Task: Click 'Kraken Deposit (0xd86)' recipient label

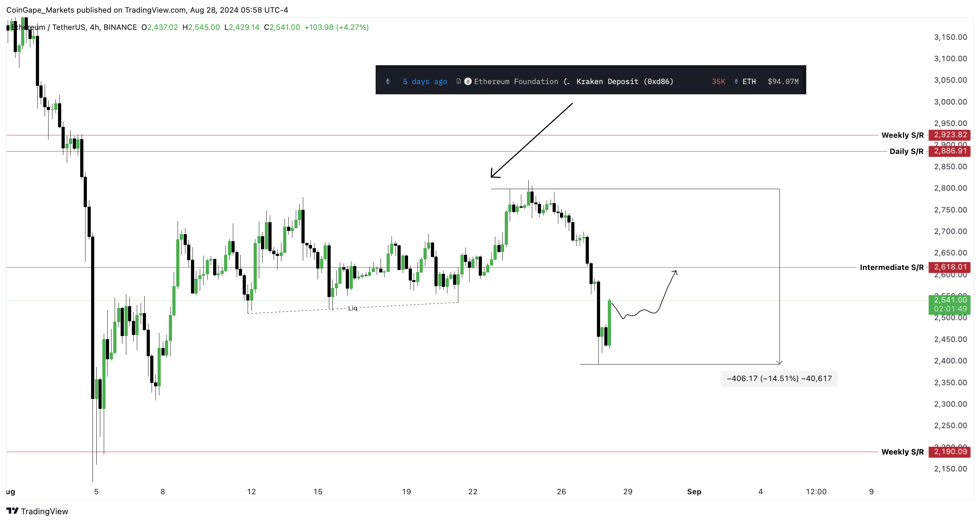Action: coord(625,81)
